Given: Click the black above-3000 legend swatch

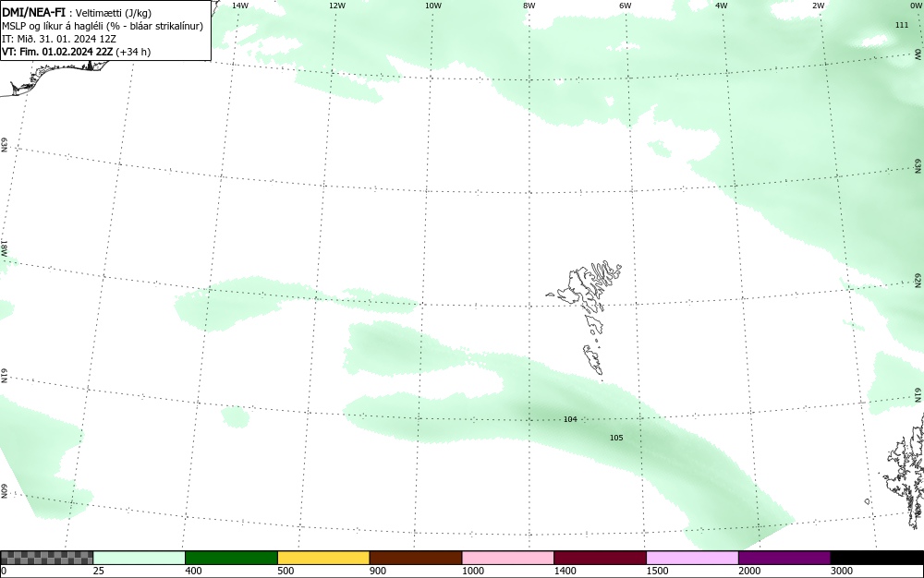Looking at the screenshot, I should [x=877, y=558].
